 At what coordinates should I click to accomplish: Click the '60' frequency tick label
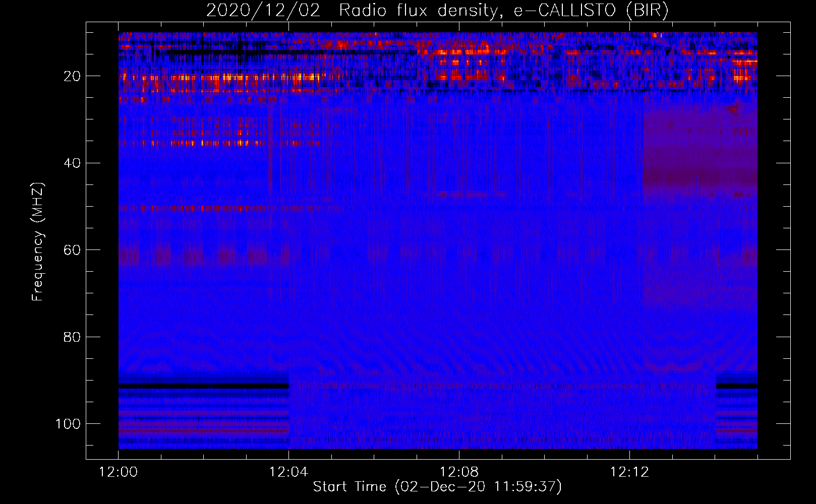(x=72, y=250)
